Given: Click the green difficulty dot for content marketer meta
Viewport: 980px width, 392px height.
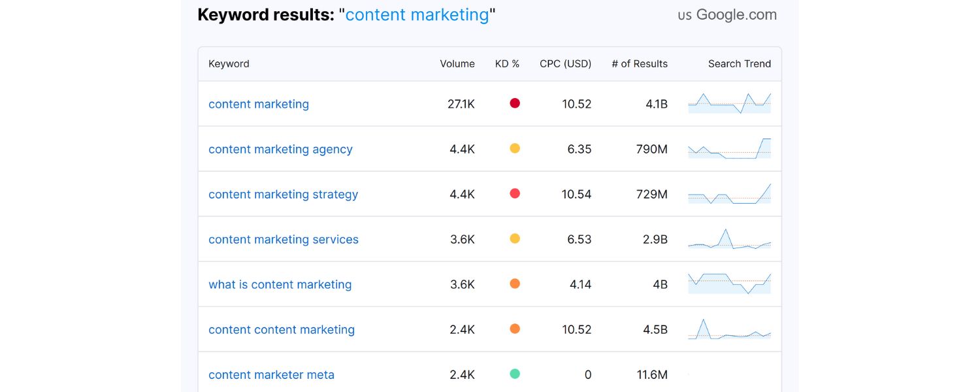Looking at the screenshot, I should pyautogui.click(x=515, y=374).
